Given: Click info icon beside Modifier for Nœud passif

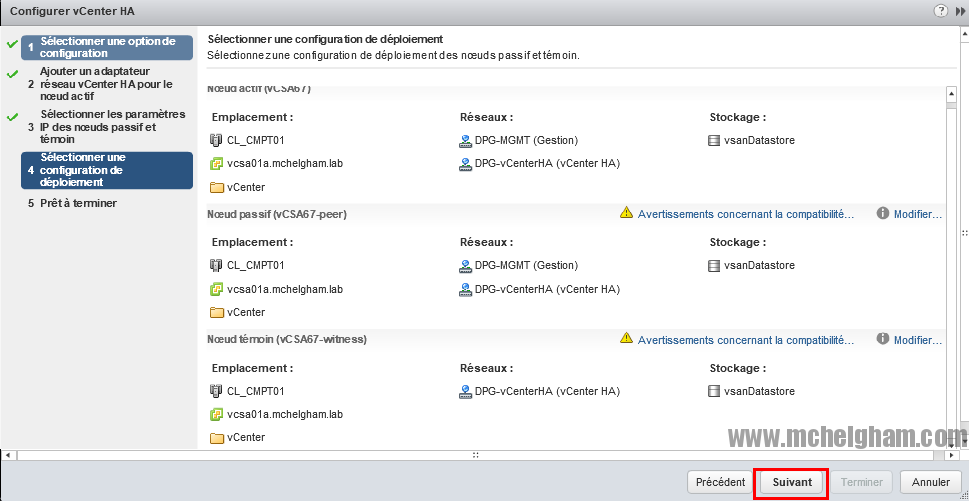Looking at the screenshot, I should click(883, 214).
